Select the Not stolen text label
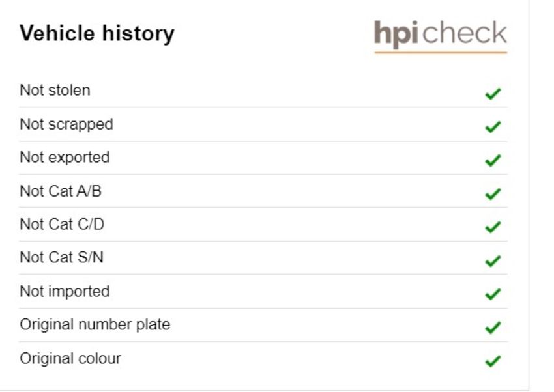 (55, 91)
